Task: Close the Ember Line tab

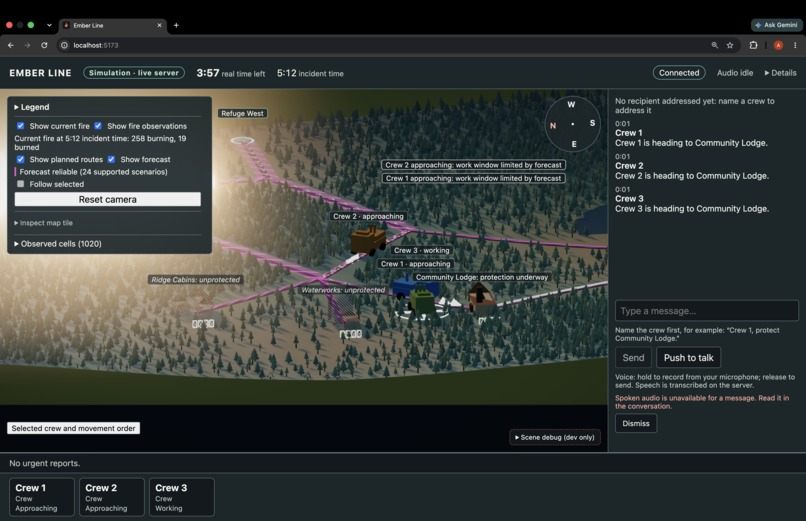Action: click(159, 25)
